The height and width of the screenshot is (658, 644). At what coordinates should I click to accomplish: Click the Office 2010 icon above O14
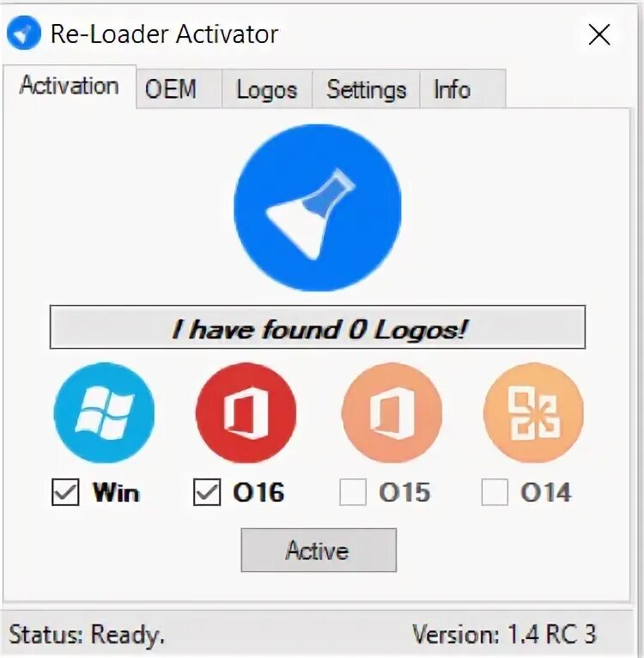[x=533, y=413]
